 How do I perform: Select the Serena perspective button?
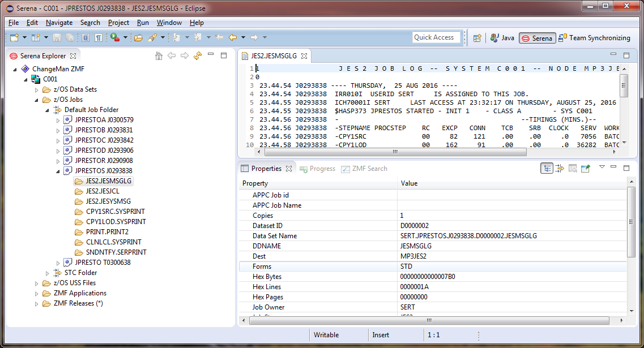click(x=537, y=38)
